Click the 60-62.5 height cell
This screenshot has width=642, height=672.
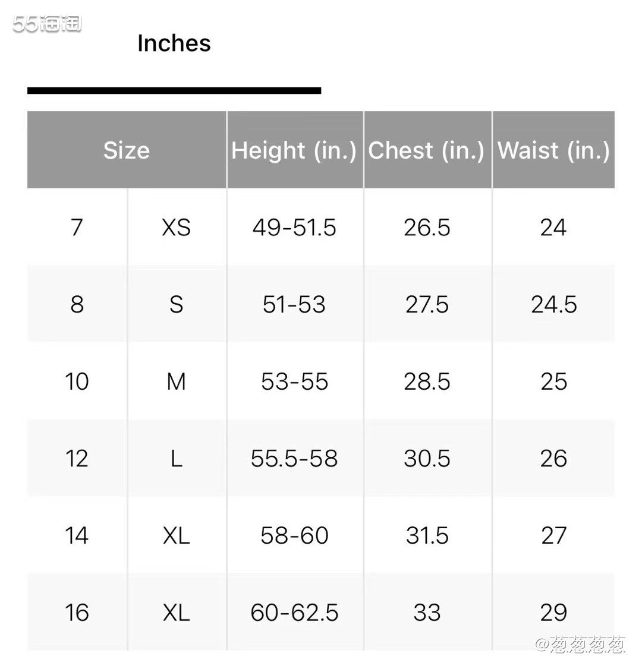(x=295, y=613)
